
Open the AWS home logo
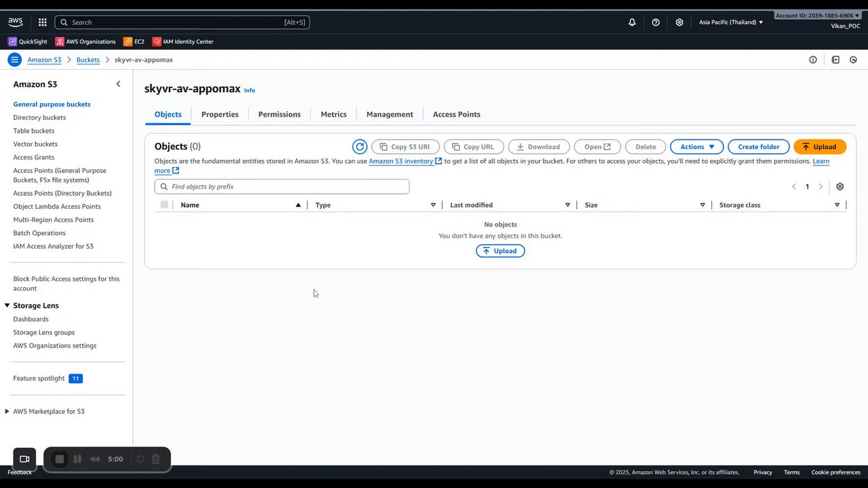tap(15, 22)
